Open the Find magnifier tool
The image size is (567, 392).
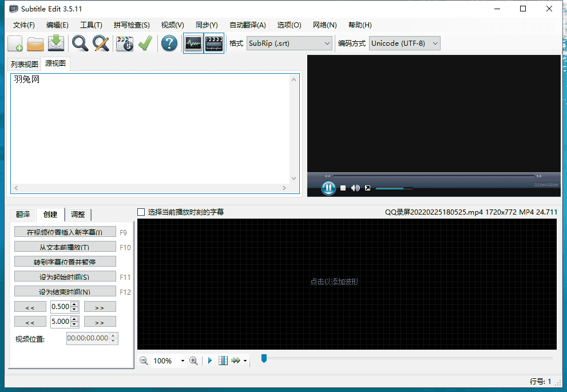(80, 43)
